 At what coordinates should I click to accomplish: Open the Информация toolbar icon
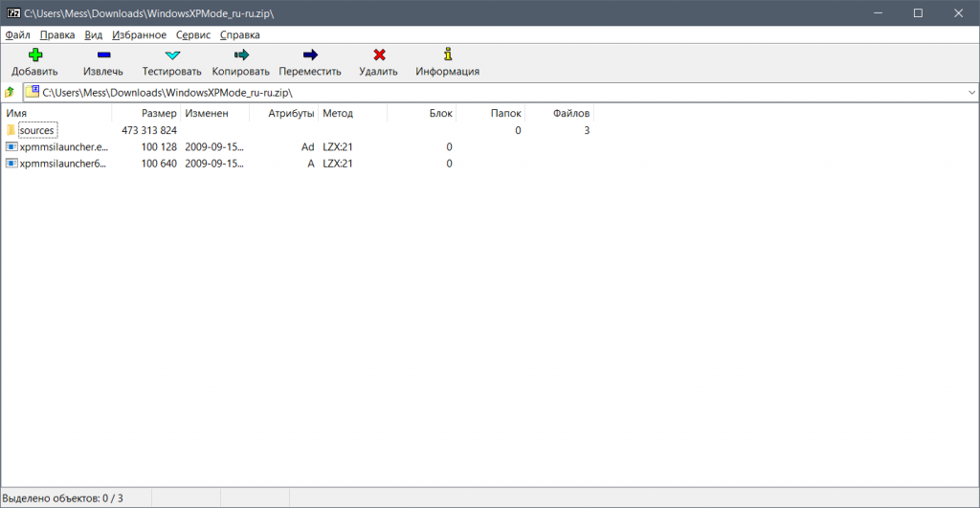tap(447, 55)
